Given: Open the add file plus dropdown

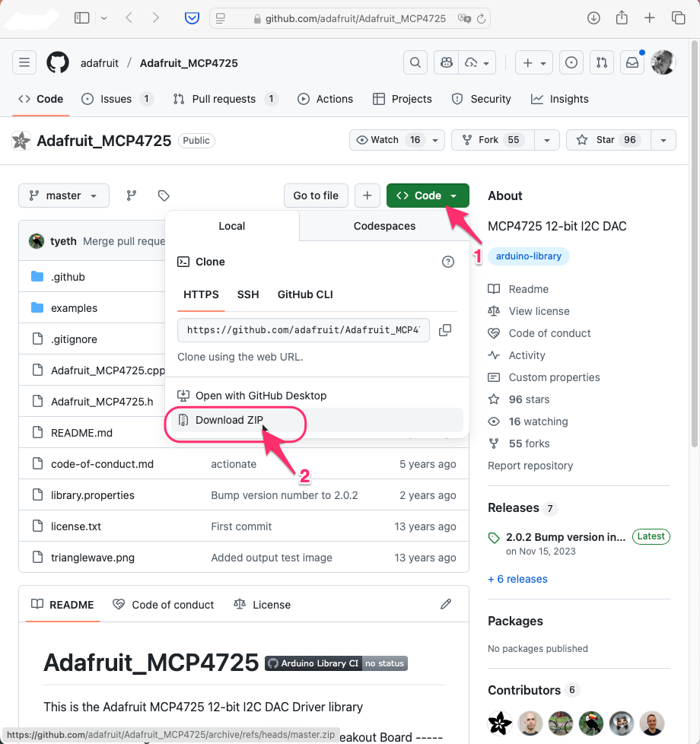Looking at the screenshot, I should tap(367, 196).
